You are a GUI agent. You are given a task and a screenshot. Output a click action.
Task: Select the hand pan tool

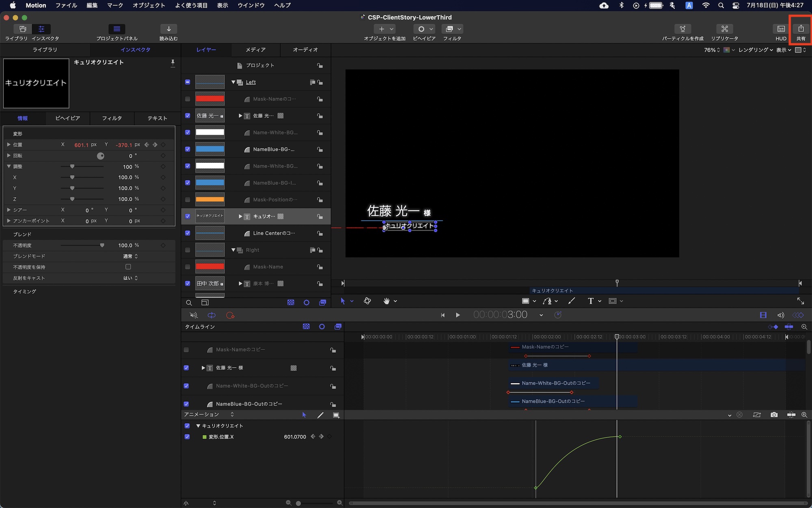click(387, 301)
